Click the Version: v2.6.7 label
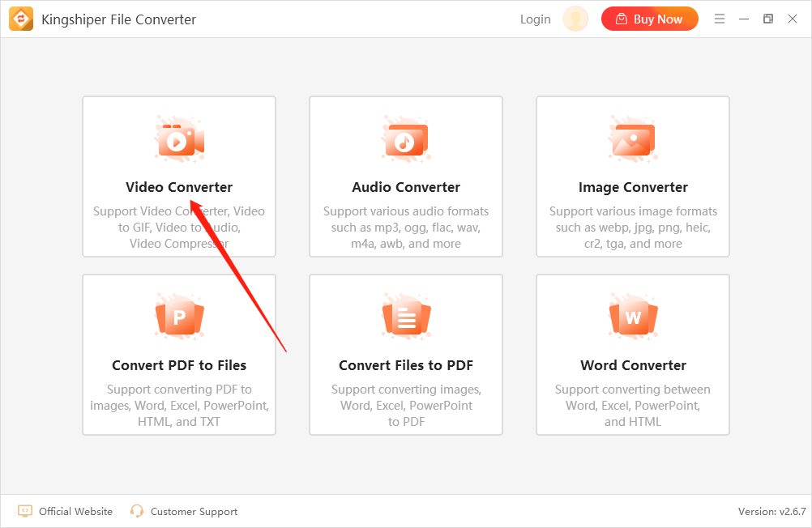The height and width of the screenshot is (528, 812). [772, 512]
